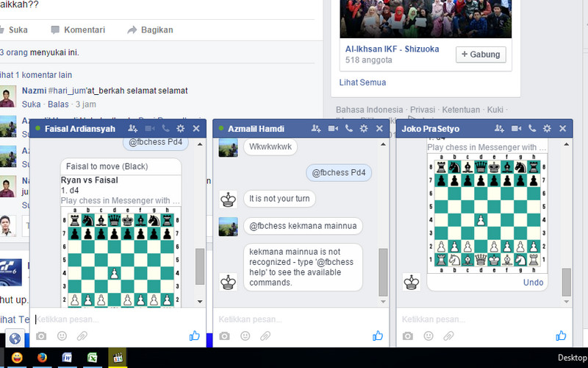Image resolution: width=588 pixels, height=368 pixels.
Task: Click scroll-down arrow in Azmalil Hamdi chat
Action: click(383, 301)
